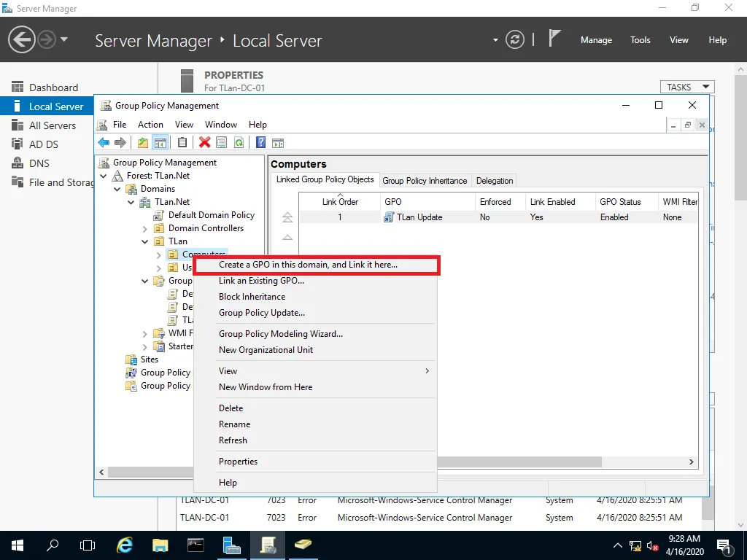Click the right arrow of the GPO list scrollbar
The width and height of the screenshot is (747, 560).
(692, 462)
